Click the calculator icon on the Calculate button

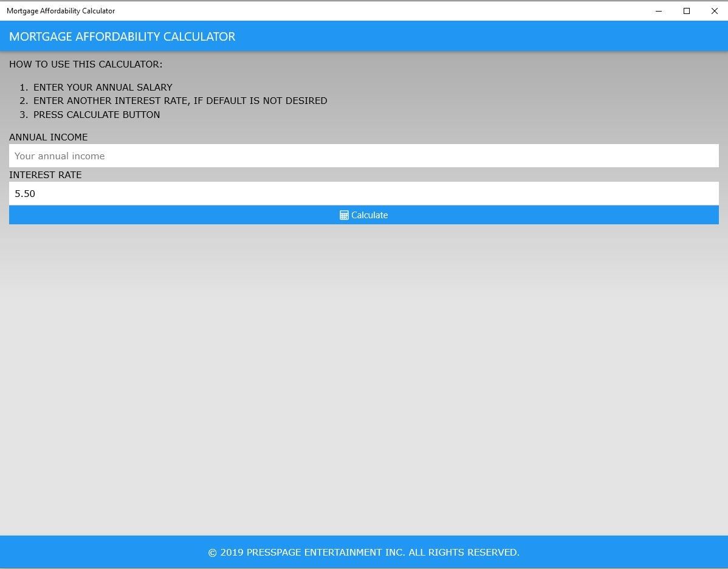click(x=344, y=215)
